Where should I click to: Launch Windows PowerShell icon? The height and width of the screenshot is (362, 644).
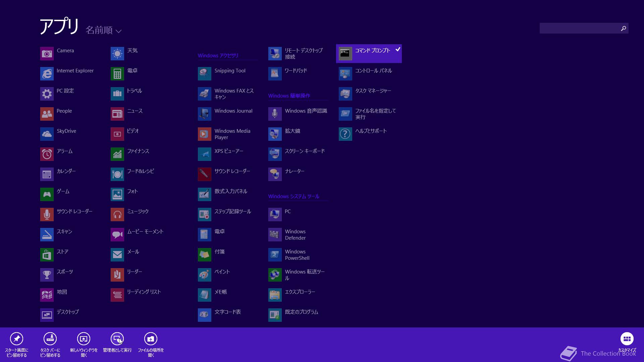point(275,255)
